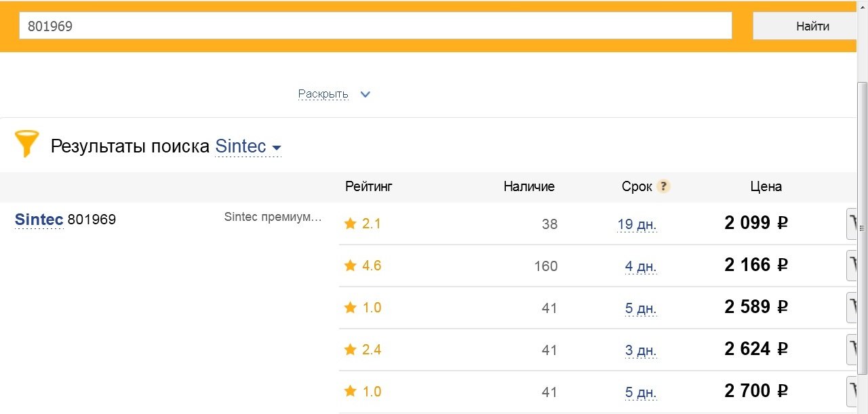Click the Рейтинг column header
This screenshot has height=414, width=868.
click(369, 186)
